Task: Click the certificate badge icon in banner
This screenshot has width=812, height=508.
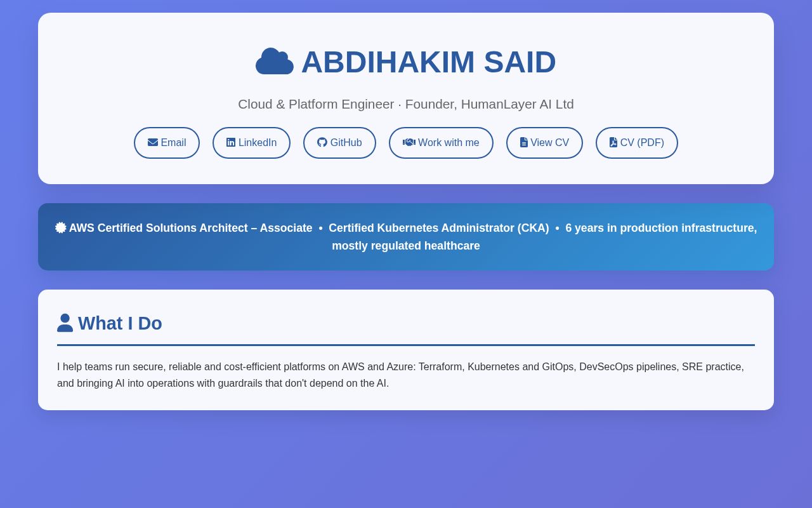Action: coord(61,227)
